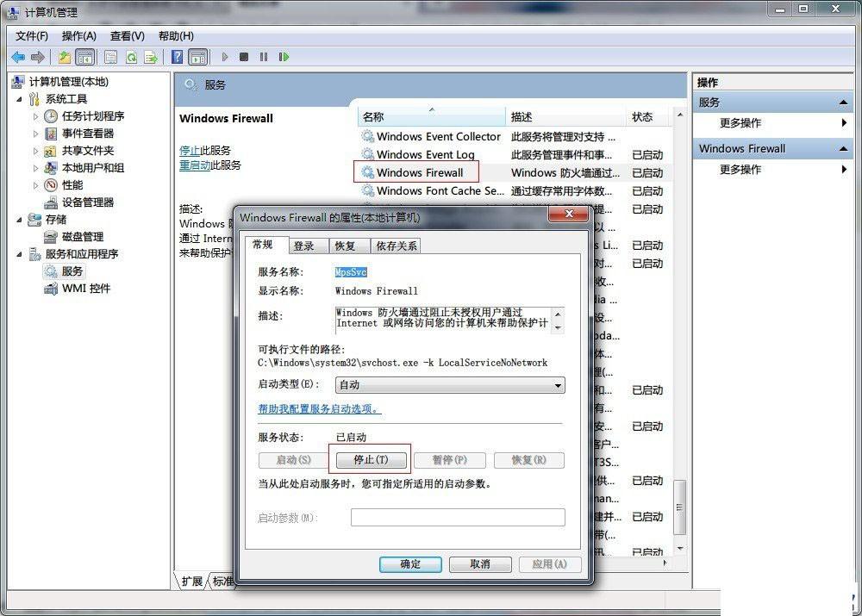Open 更多操作 under 服务 actions
The height and width of the screenshot is (616, 862).
click(740, 123)
